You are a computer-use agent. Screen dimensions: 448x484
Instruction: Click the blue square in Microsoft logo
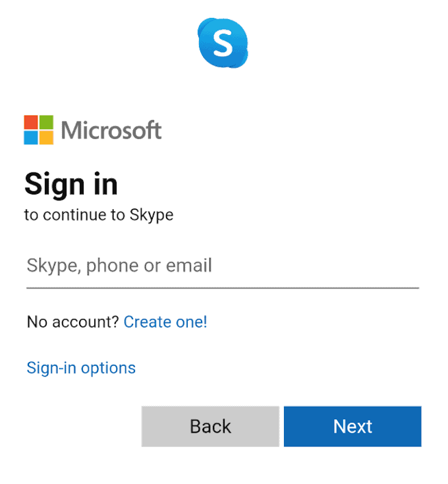pos(32,137)
